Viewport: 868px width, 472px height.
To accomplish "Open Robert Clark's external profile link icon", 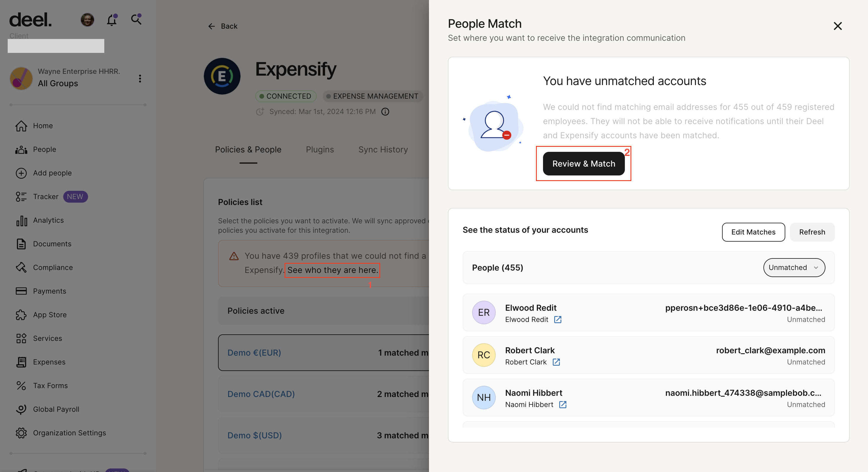I will (x=556, y=362).
